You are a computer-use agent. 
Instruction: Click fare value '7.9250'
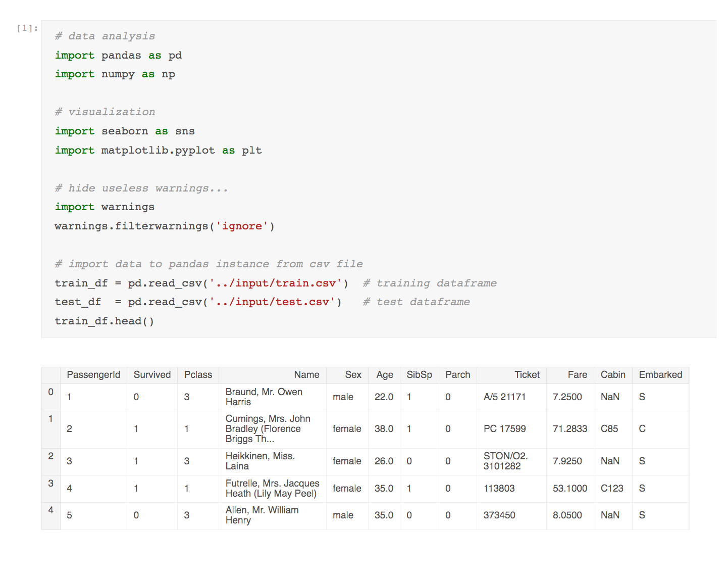[567, 461]
